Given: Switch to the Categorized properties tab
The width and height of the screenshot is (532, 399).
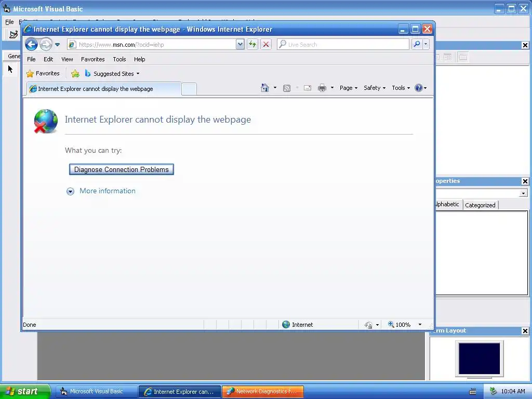Looking at the screenshot, I should coord(480,205).
